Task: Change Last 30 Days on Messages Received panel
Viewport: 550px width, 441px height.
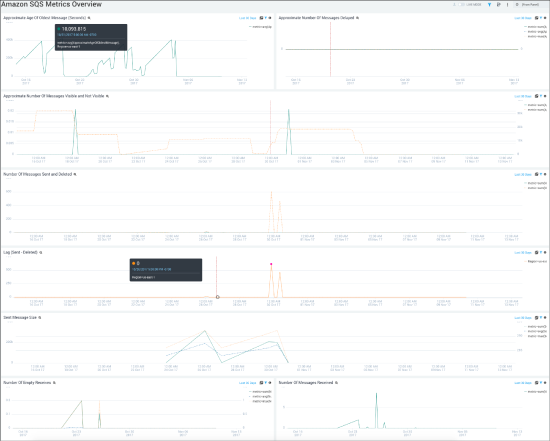Action: click(x=523, y=383)
